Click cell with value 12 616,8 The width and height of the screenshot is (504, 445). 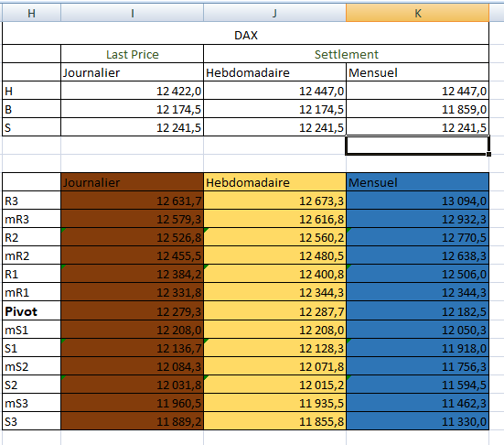pos(274,219)
